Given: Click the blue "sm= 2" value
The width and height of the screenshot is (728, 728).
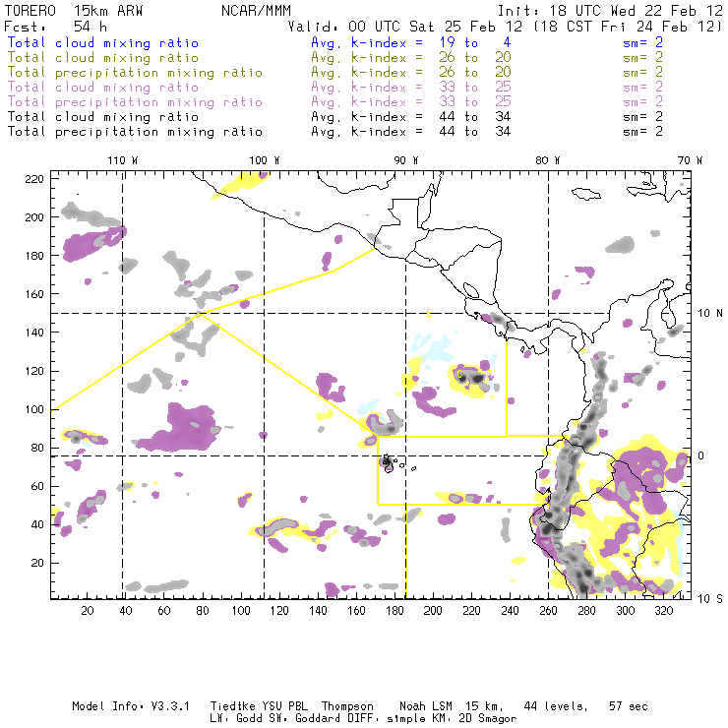Looking at the screenshot, I should coord(643,42).
